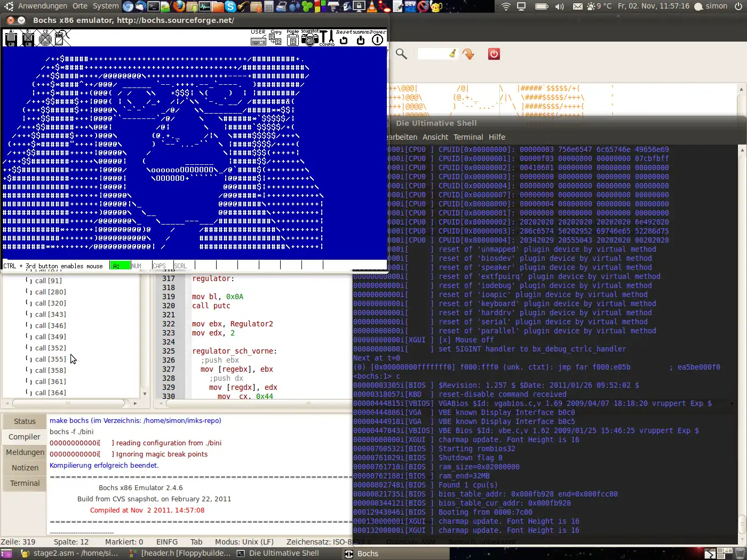Image resolution: width=747 pixels, height=560 pixels.
Task: Open the system monitor launcher icon
Action: tap(205, 6)
